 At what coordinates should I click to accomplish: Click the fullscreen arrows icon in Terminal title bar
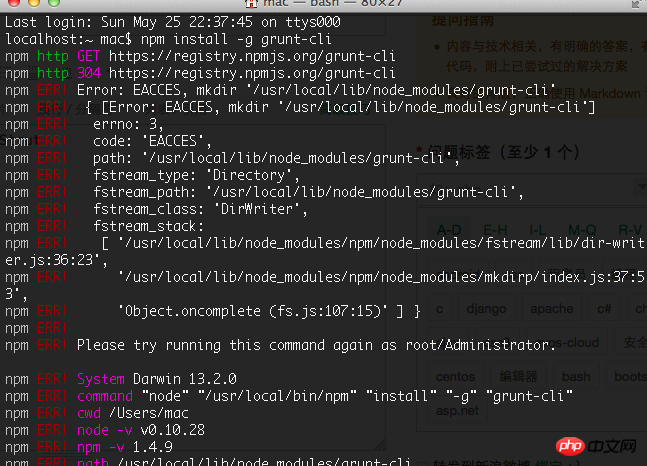coord(636,4)
